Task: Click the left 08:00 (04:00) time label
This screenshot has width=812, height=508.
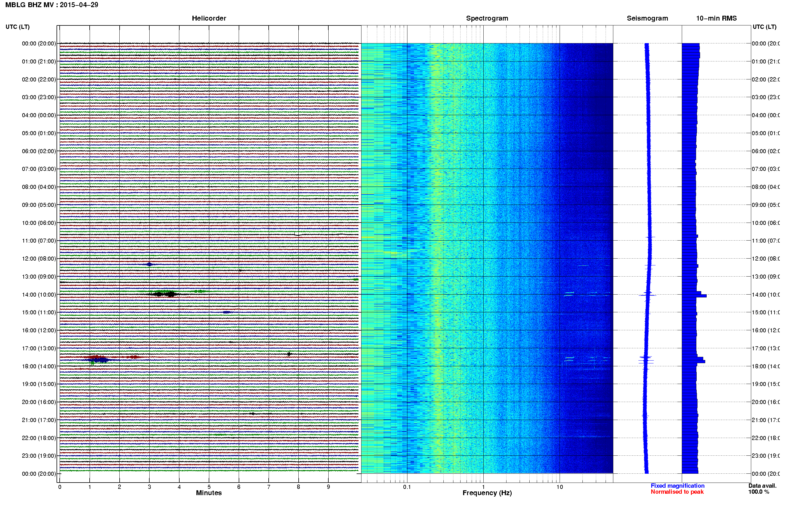Action: pyautogui.click(x=39, y=187)
